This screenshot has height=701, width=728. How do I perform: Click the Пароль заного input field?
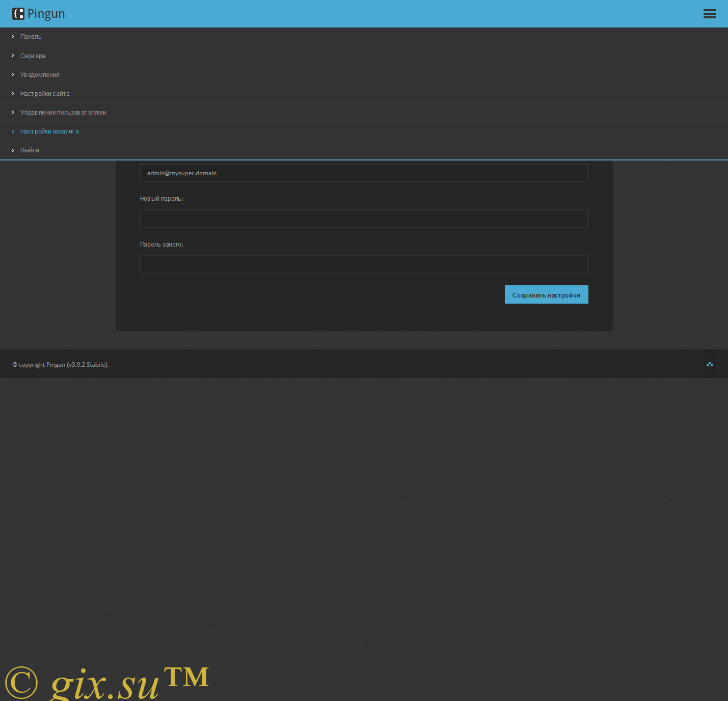pyautogui.click(x=364, y=264)
